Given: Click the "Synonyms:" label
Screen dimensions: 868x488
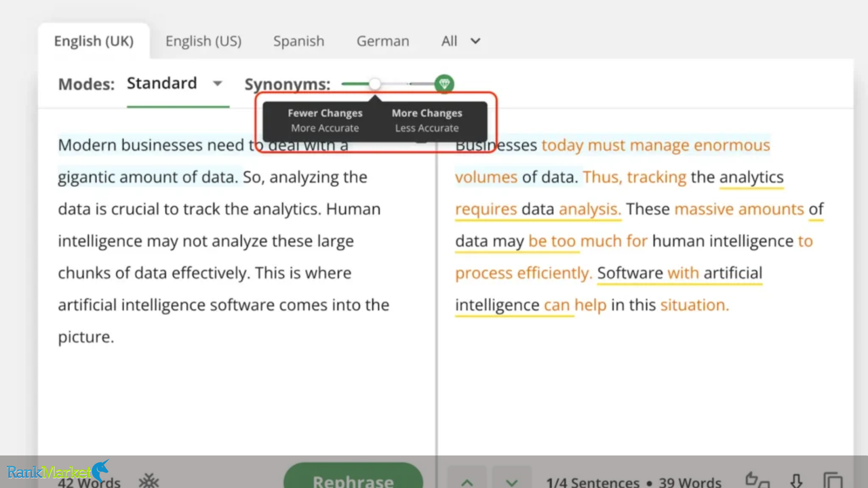Looking at the screenshot, I should click(x=288, y=84).
